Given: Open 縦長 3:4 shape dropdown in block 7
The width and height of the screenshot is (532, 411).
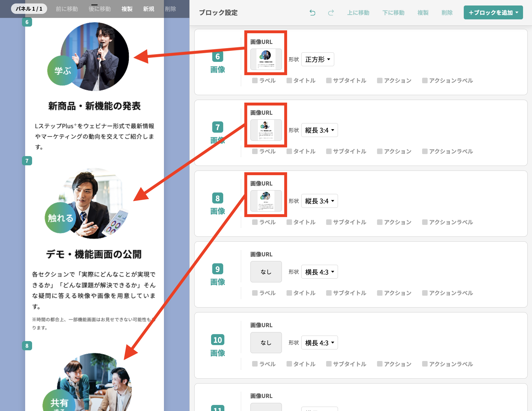Looking at the screenshot, I should pyautogui.click(x=319, y=130).
